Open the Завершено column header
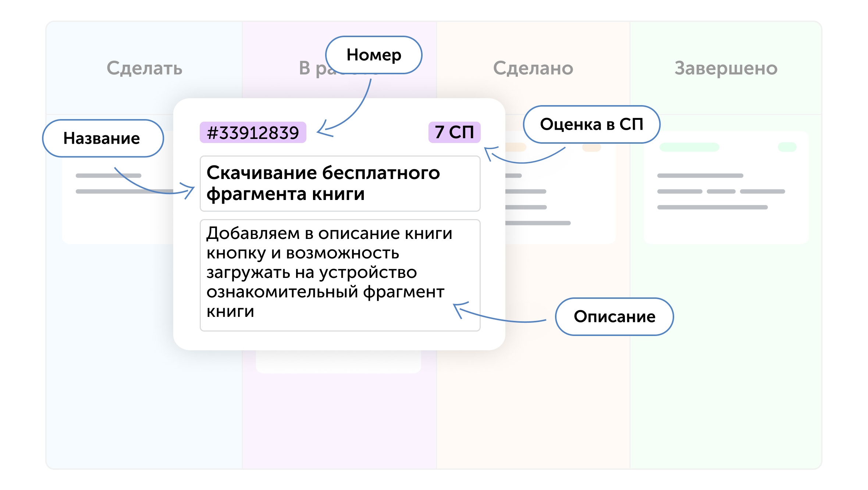This screenshot has height=490, width=868. [726, 68]
